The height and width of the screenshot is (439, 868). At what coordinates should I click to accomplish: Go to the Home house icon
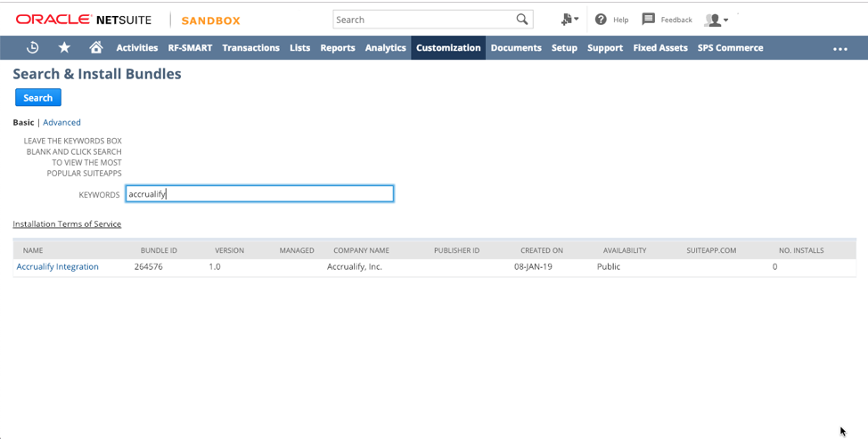(95, 47)
